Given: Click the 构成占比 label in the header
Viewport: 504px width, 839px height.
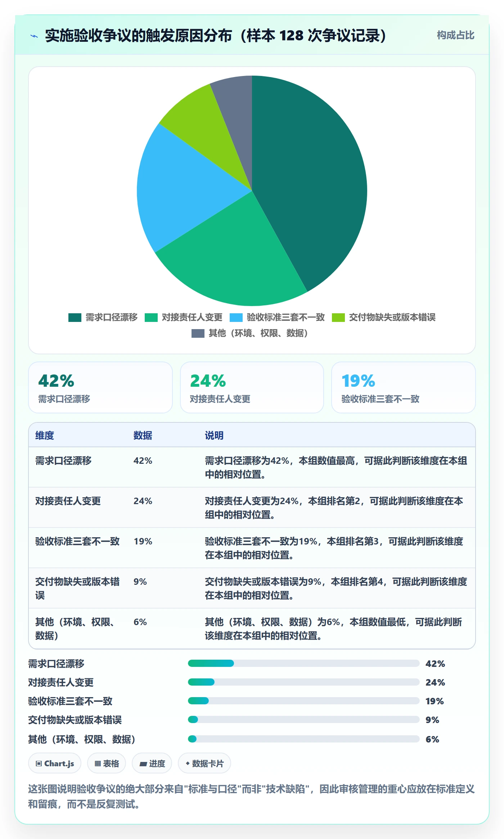Looking at the screenshot, I should (455, 35).
